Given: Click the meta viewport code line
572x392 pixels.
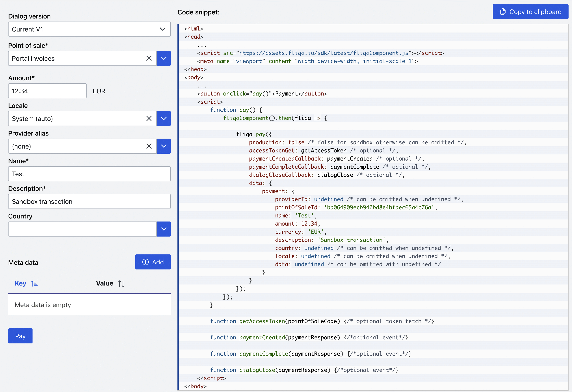Looking at the screenshot, I should 307,61.
